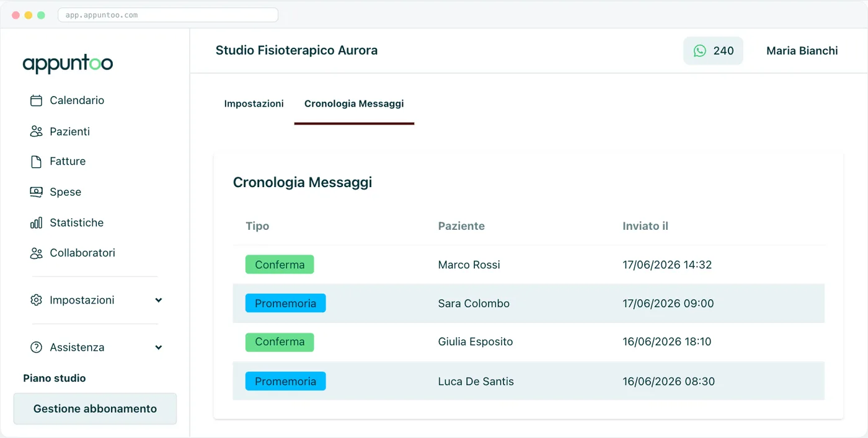Click the appuntoo logo
Screen dimensions: 868x438
(68, 64)
